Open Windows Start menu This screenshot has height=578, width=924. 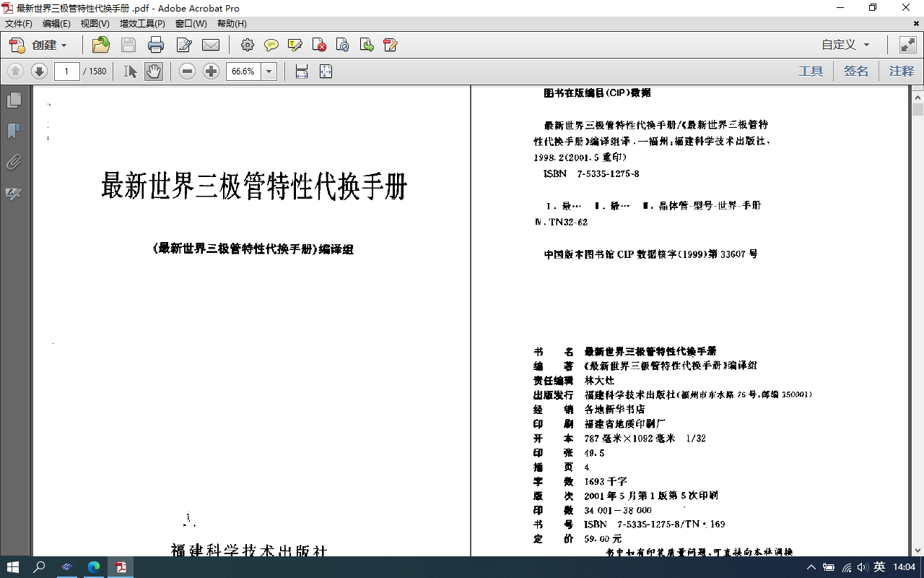pos(13,567)
